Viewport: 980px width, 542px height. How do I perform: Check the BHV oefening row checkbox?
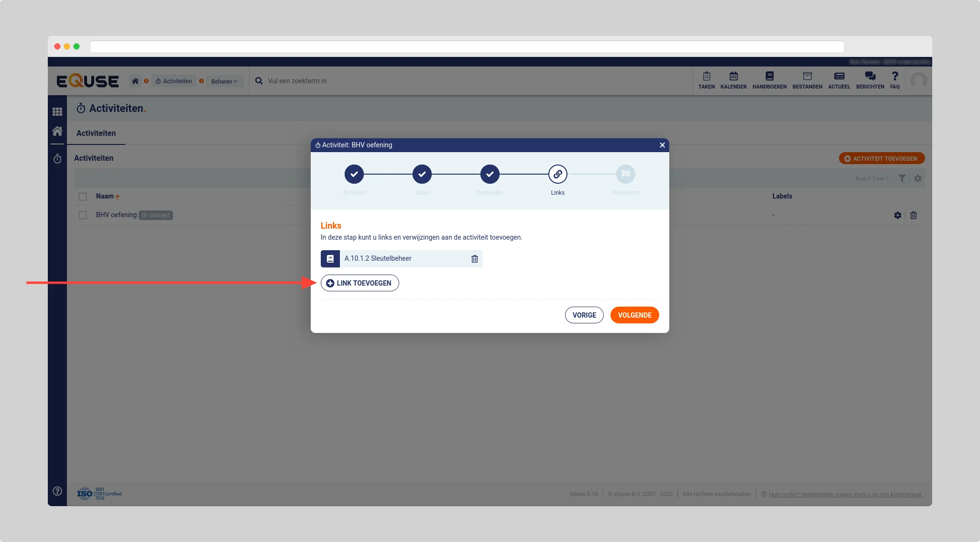[x=83, y=215]
